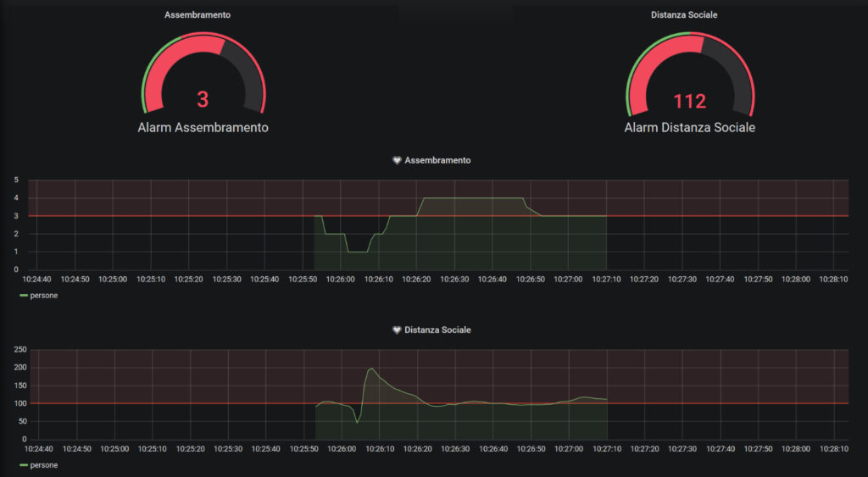Click the 10:24:40 tick on Assembramento graph
Image resolution: width=868 pixels, height=477 pixels.
pos(37,280)
